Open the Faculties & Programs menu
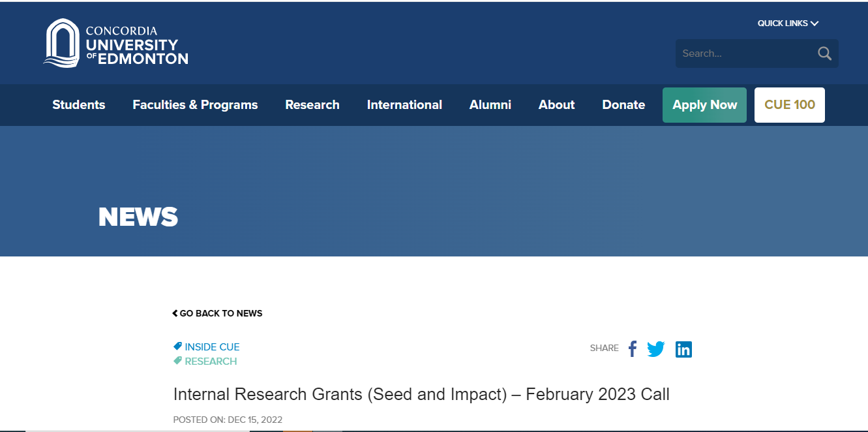This screenshot has height=432, width=868. tap(195, 105)
